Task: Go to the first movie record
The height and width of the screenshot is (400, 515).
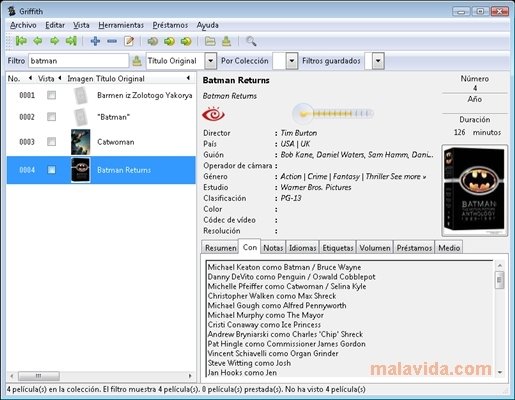Action: 21,41
